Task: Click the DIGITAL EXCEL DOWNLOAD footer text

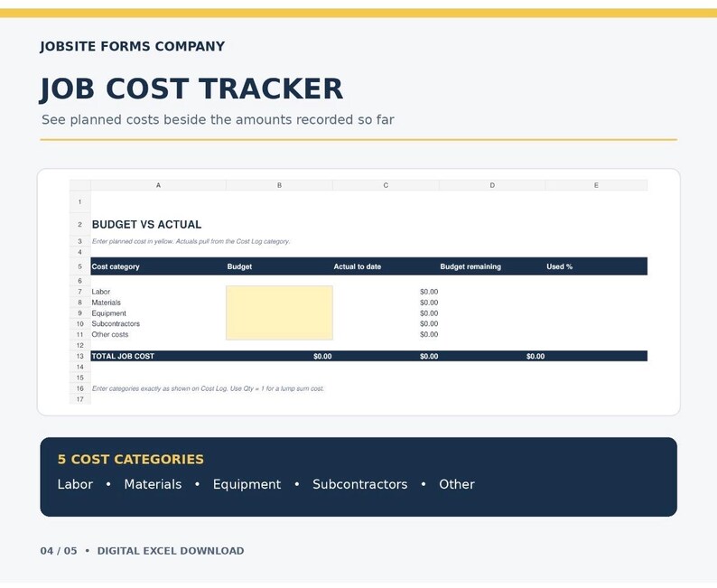Action: [171, 551]
